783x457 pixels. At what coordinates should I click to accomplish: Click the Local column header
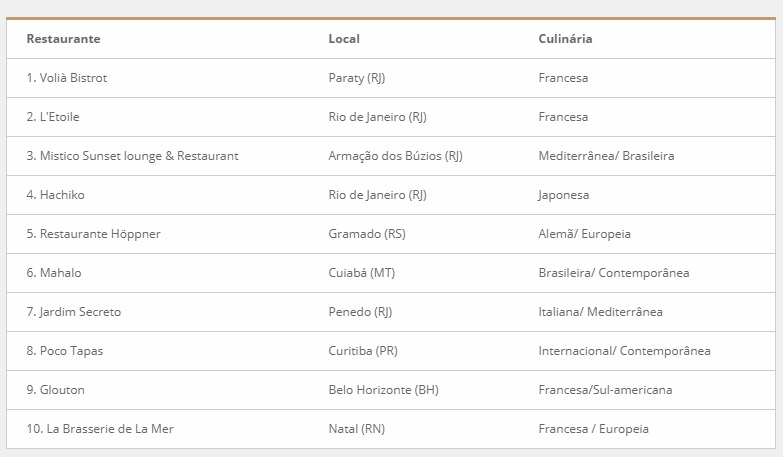pos(344,39)
